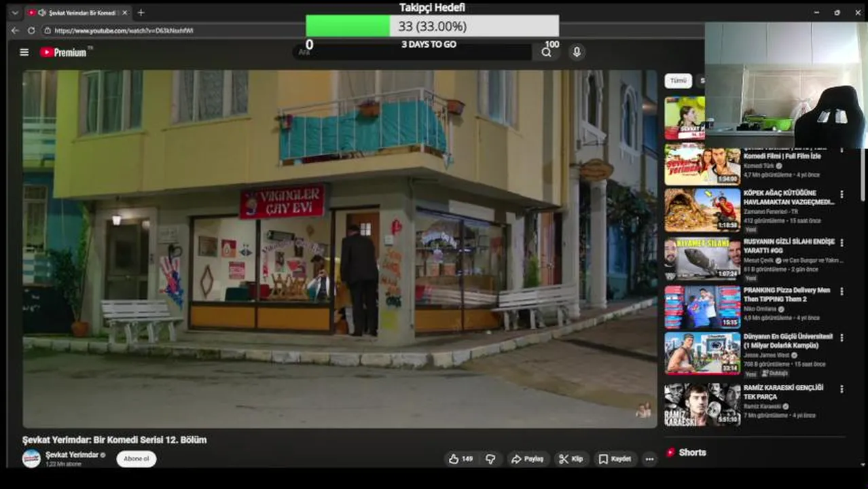This screenshot has height=489, width=868.
Task: Reload the current page
Action: [31, 31]
